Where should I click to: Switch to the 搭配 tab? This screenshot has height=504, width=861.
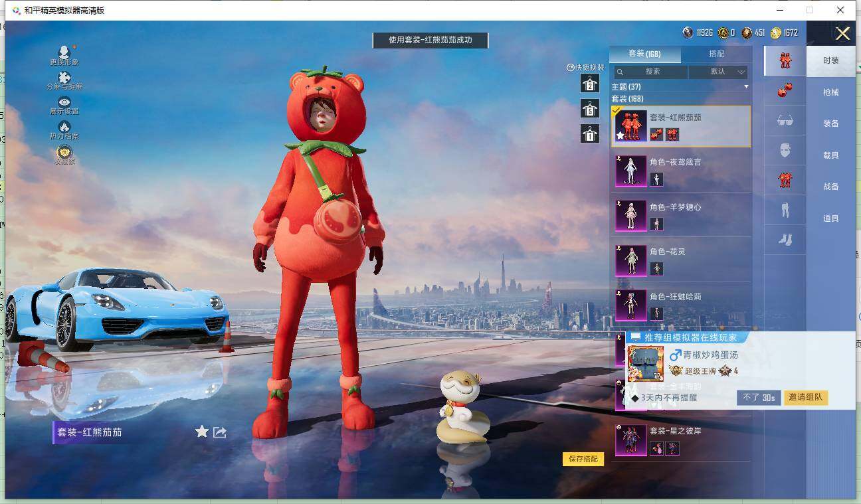pos(717,54)
